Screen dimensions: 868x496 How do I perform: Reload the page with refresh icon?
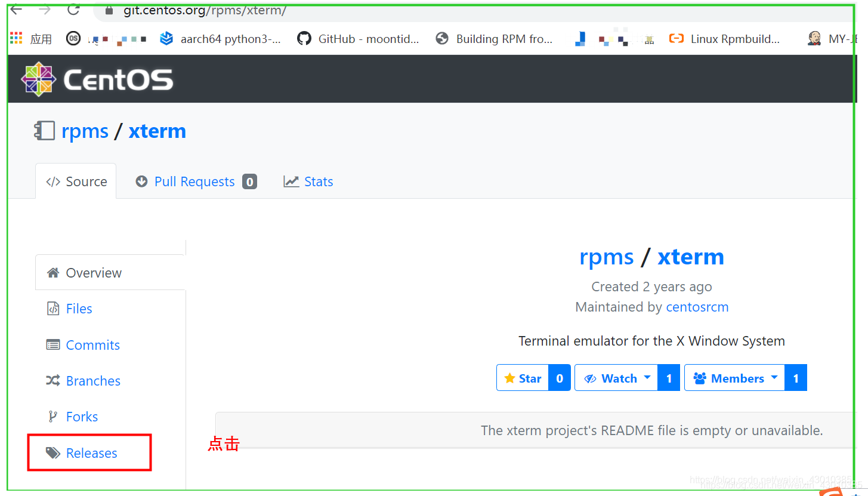pyautogui.click(x=73, y=9)
